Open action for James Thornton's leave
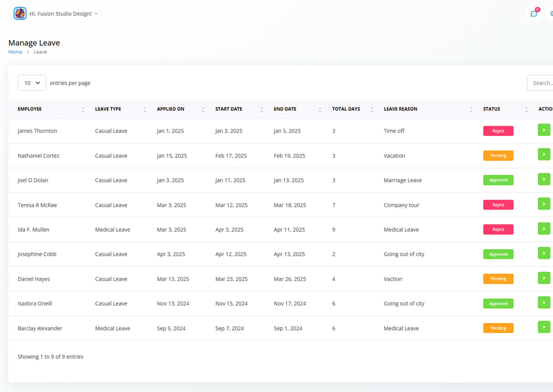Image resolution: width=553 pixels, height=392 pixels. 544,130
